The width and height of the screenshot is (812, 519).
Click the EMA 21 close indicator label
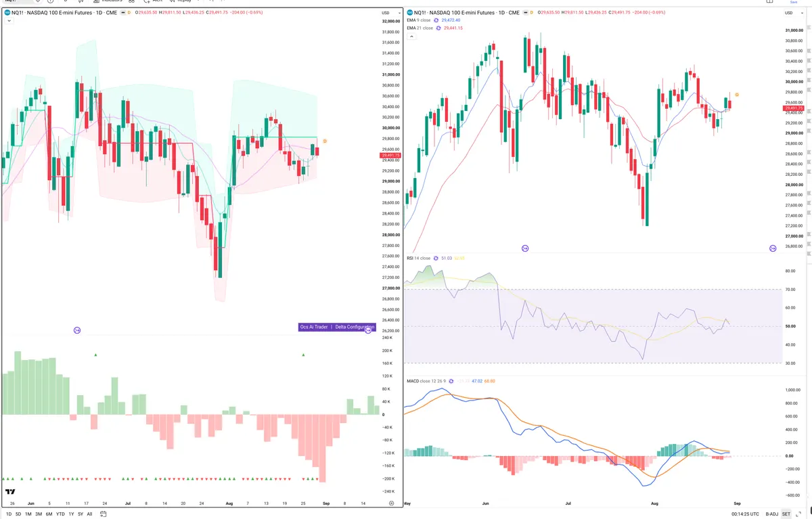pos(420,28)
